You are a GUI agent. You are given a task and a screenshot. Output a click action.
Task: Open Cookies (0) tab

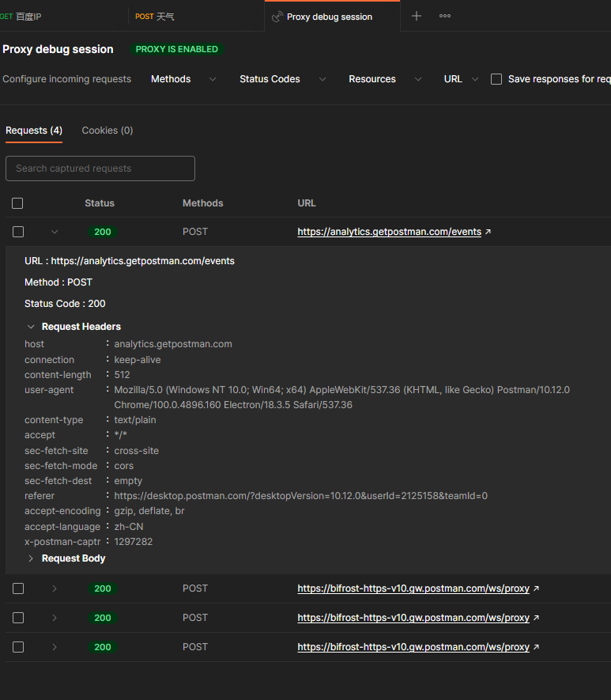point(107,131)
